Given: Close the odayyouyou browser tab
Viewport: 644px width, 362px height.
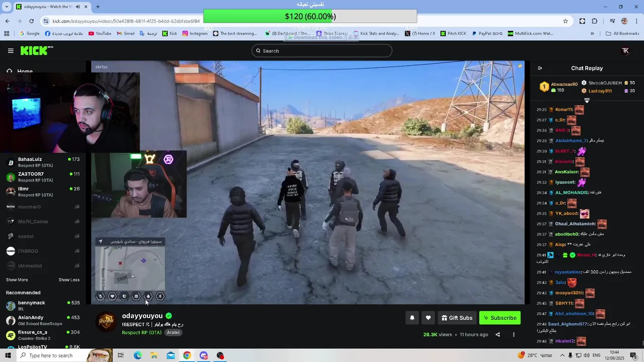Looking at the screenshot, I should (x=86, y=7).
